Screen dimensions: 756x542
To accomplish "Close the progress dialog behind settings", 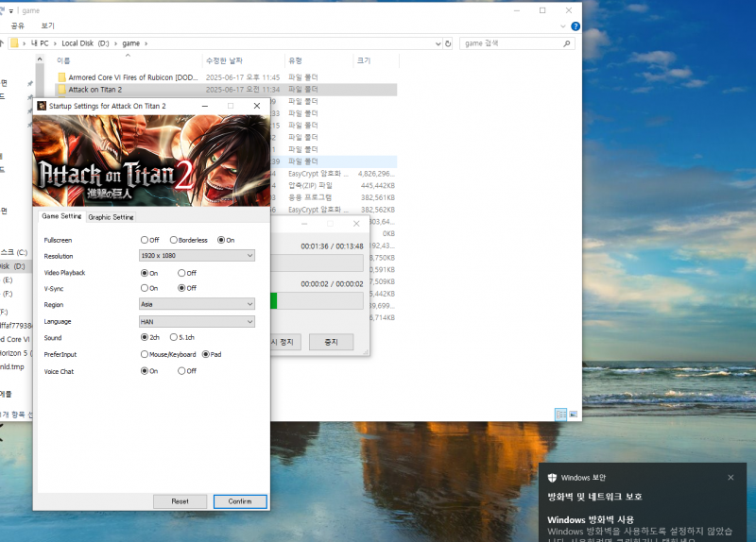I will click(356, 224).
